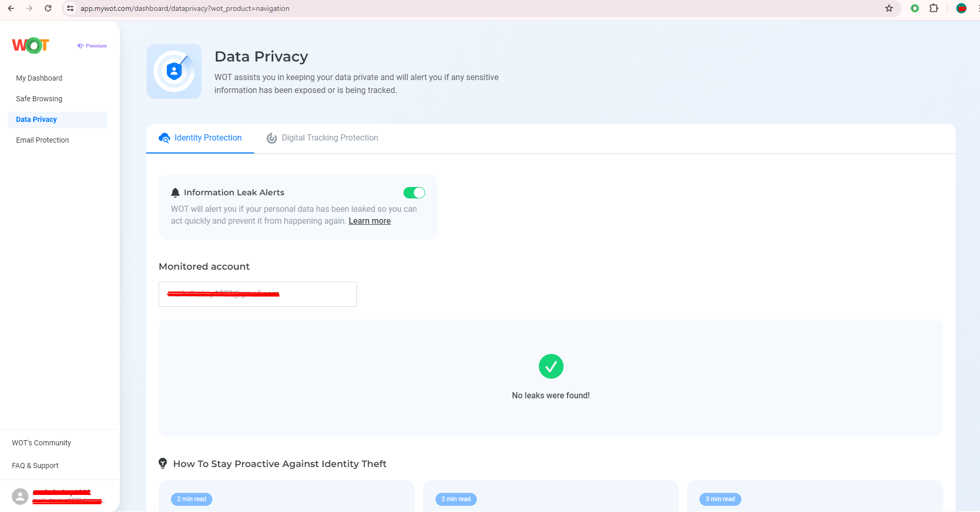
Task: Click How To Stay Proactive Against Identity Theft heading
Action: [x=279, y=464]
